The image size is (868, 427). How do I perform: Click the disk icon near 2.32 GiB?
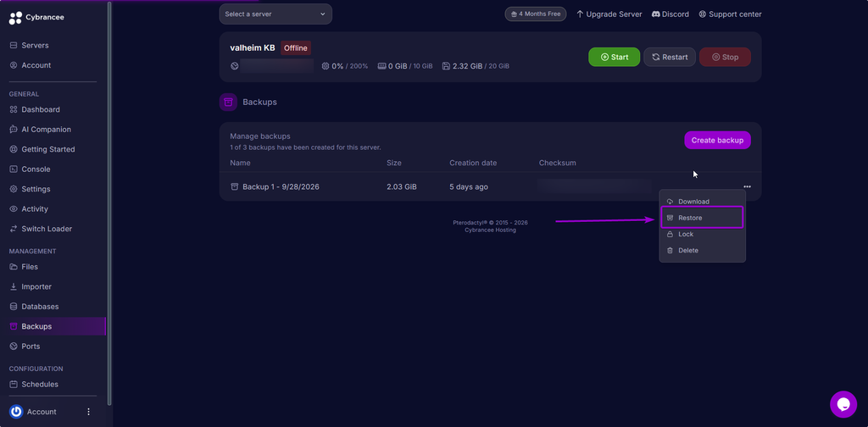446,66
